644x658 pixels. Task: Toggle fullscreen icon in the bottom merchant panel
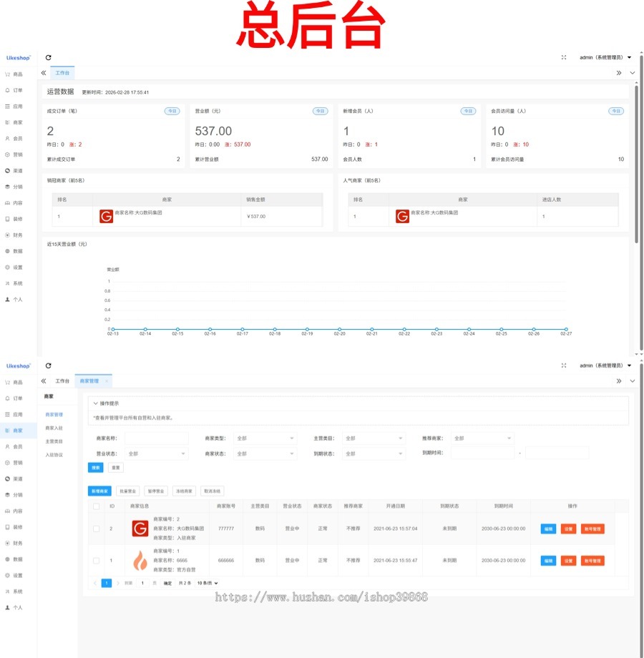[564, 365]
